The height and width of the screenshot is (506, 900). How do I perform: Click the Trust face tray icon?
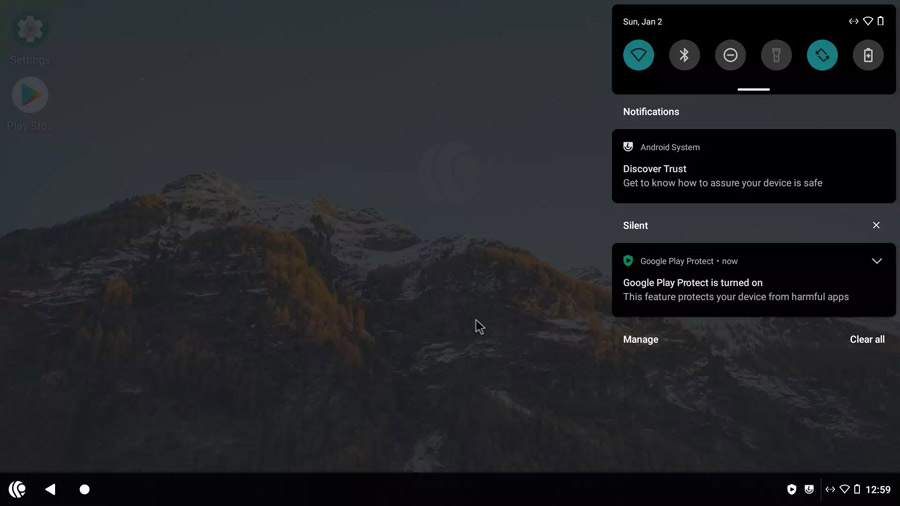[x=809, y=489]
